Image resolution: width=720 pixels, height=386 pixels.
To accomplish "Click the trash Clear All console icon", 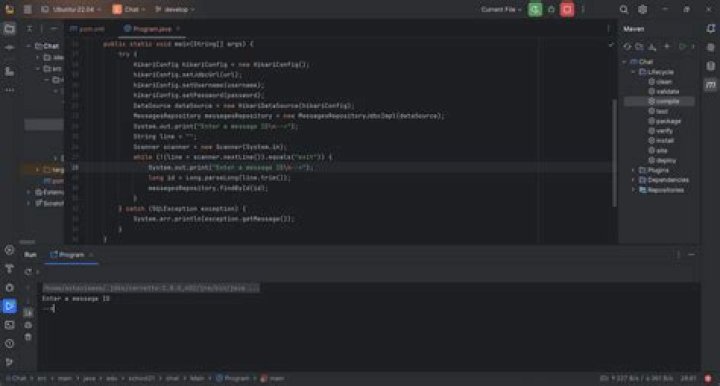I will click(28, 337).
